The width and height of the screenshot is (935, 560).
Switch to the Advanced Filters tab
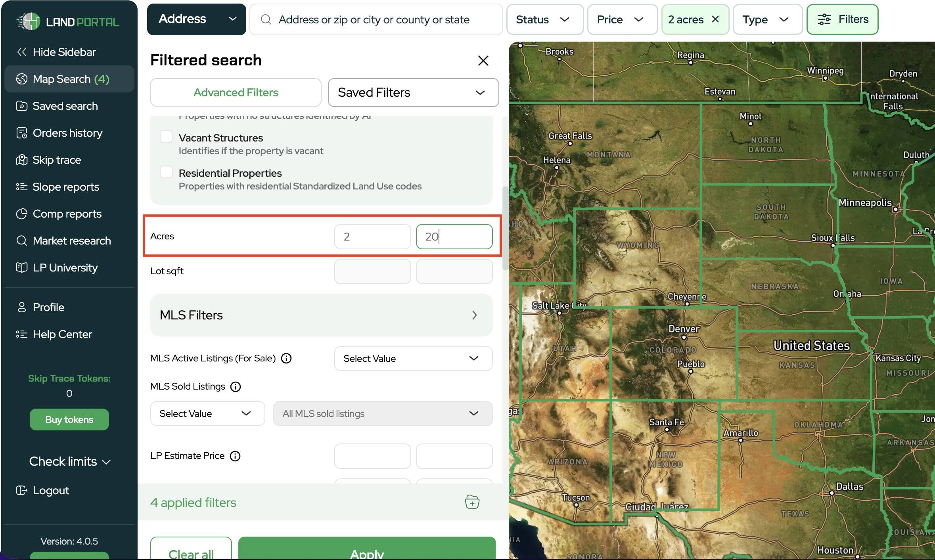tap(236, 92)
